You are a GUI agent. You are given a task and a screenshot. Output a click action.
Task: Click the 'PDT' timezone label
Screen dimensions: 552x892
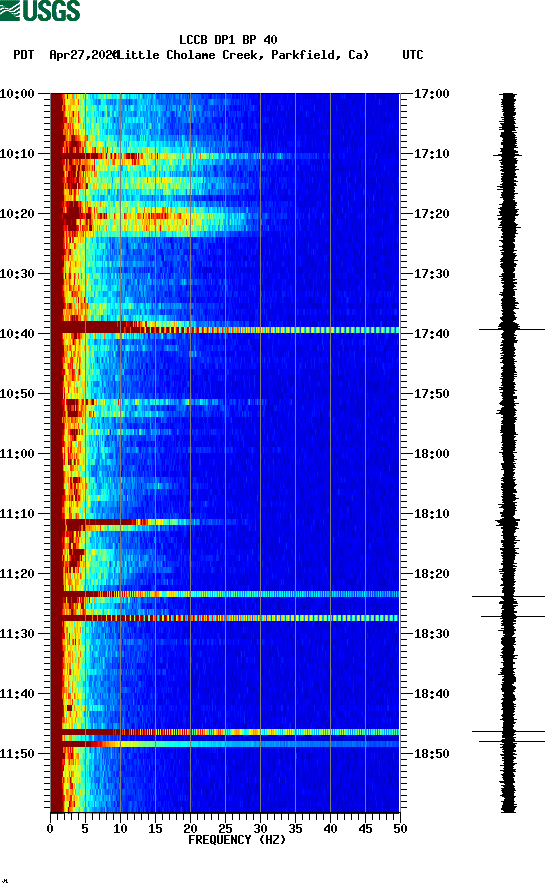click(23, 55)
